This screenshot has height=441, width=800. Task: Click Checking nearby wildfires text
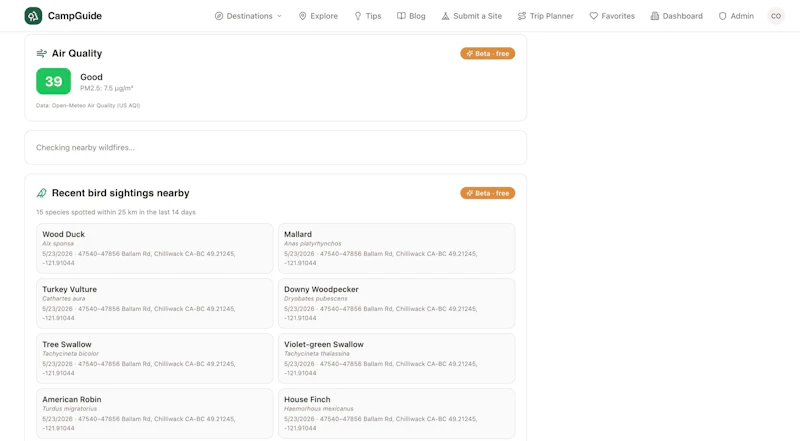click(85, 148)
